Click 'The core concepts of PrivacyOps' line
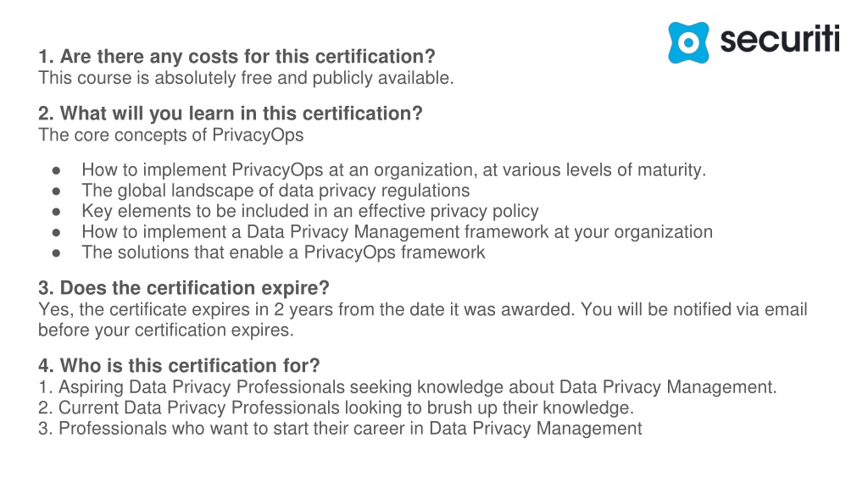Viewport: 868px width, 488px height. point(171,135)
